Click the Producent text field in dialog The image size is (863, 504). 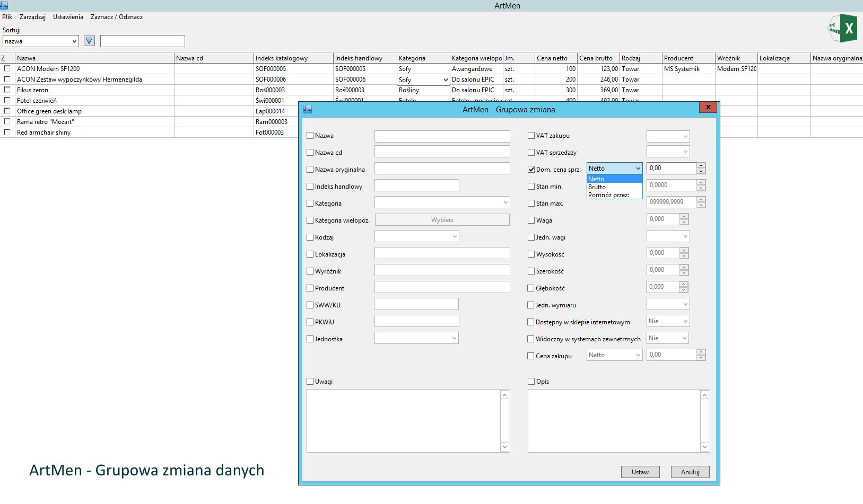pyautogui.click(x=442, y=287)
